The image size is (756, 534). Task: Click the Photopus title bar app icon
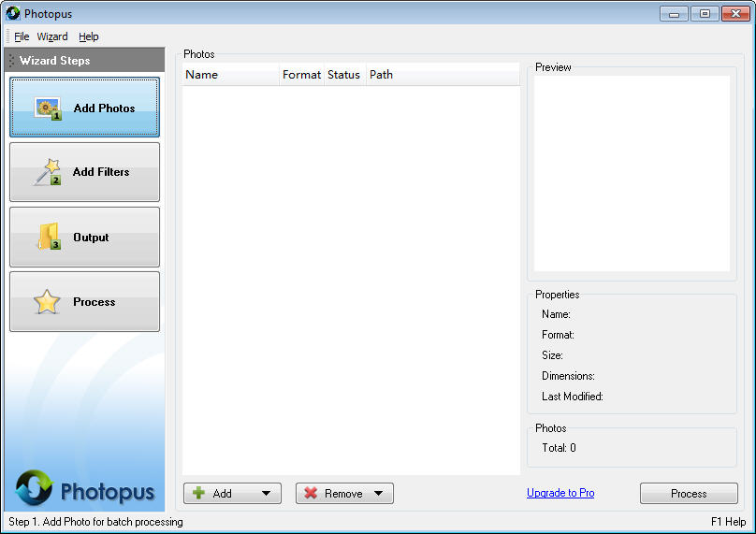tap(13, 13)
